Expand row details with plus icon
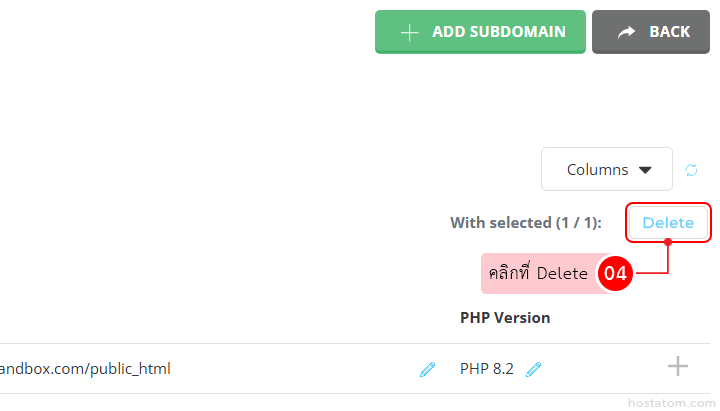The image size is (720, 411). [x=678, y=367]
